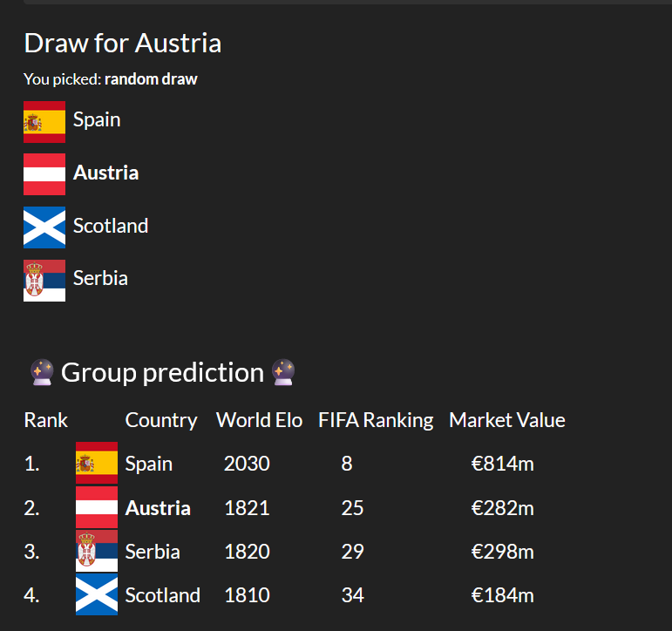Select Serbia's flag in the prediction table
Viewport: 672px width, 631px height.
coord(97,551)
